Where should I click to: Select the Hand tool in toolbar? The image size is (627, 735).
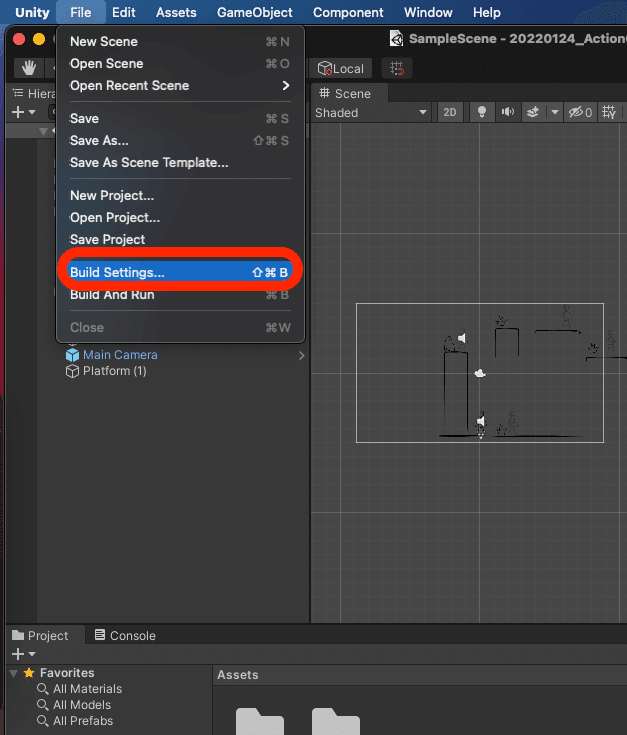tap(29, 68)
